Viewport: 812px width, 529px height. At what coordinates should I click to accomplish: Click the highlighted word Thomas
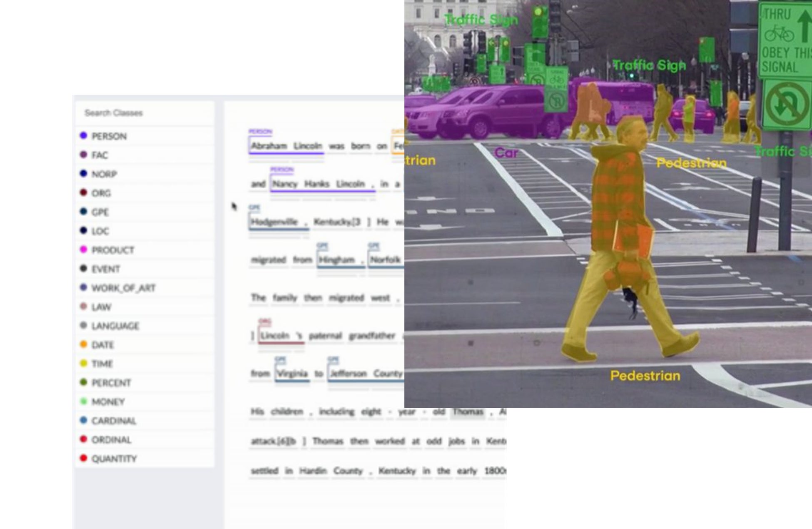pyautogui.click(x=468, y=412)
